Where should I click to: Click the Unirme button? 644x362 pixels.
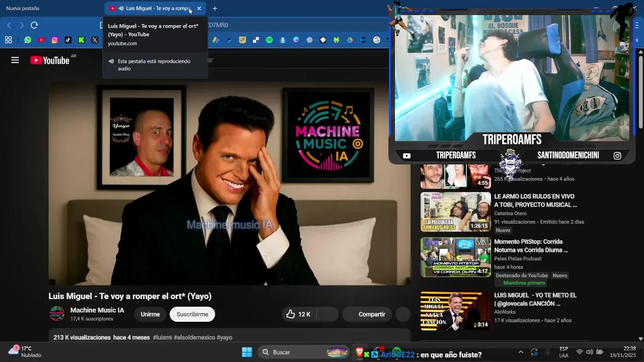pos(150,314)
